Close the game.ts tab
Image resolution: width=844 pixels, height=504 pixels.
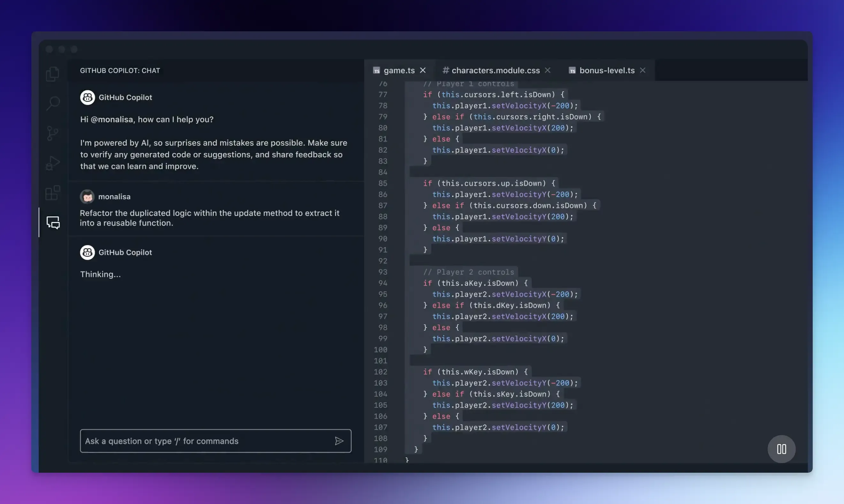(x=423, y=70)
